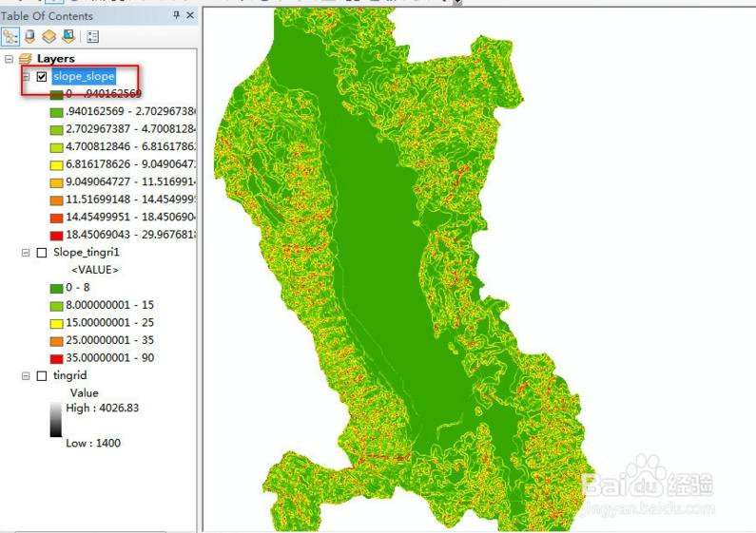Collapse the Slope_tingri1 layer legend
This screenshot has height=533, width=756.
coord(26,253)
